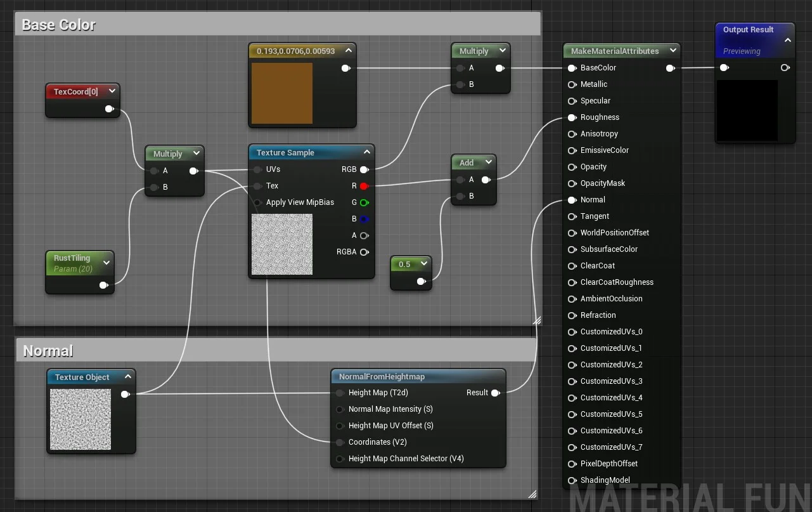Viewport: 812px width, 512px height.
Task: Click the Height Map UV Offset (S) pin
Action: (x=340, y=426)
